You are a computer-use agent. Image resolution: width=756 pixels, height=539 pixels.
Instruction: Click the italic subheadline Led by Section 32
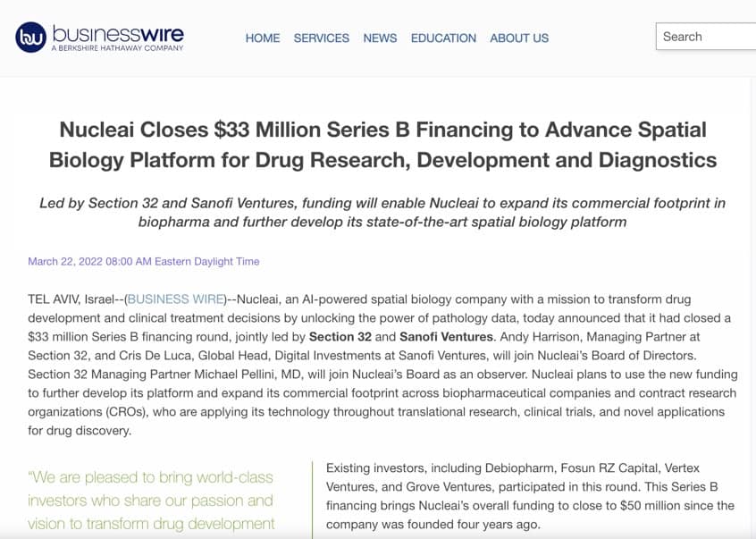(x=382, y=212)
